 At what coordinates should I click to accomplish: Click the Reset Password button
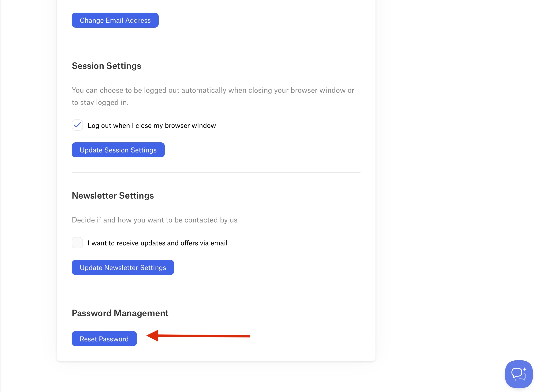click(x=104, y=339)
